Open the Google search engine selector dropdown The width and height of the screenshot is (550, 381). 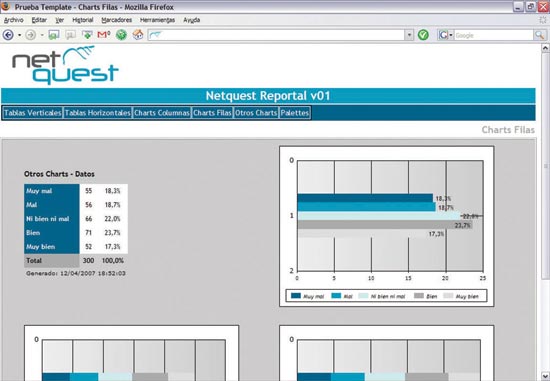coord(445,35)
